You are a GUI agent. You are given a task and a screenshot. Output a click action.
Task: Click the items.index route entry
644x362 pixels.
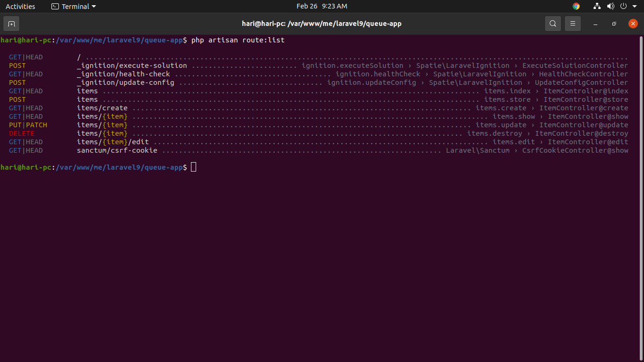pos(508,91)
